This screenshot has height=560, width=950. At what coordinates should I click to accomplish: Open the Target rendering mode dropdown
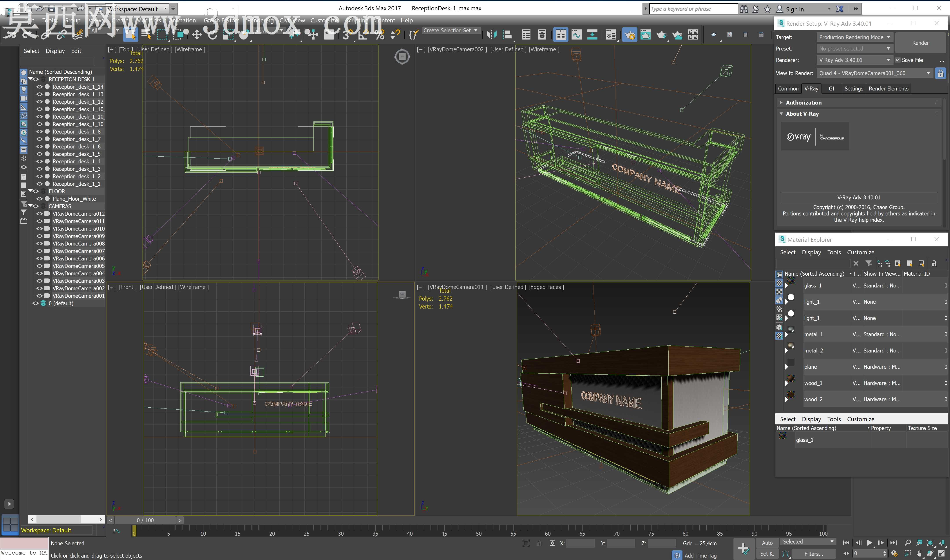[854, 37]
